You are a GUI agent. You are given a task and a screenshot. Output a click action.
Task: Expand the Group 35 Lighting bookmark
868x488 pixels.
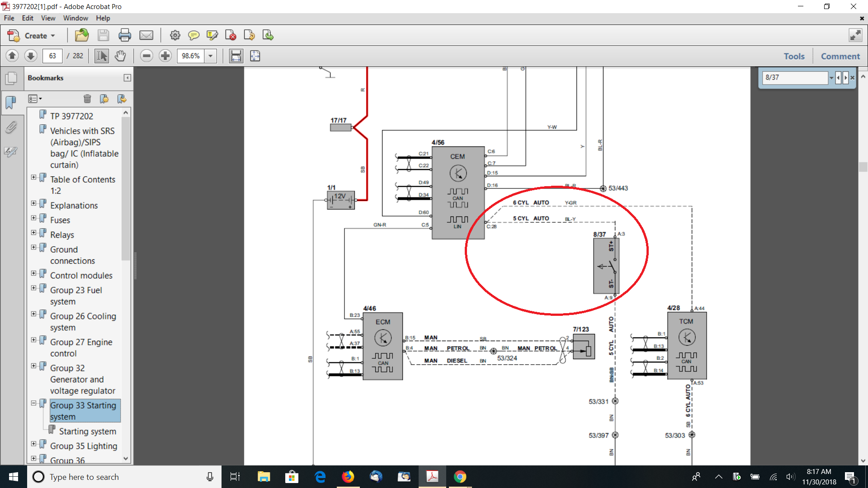pos(33,444)
